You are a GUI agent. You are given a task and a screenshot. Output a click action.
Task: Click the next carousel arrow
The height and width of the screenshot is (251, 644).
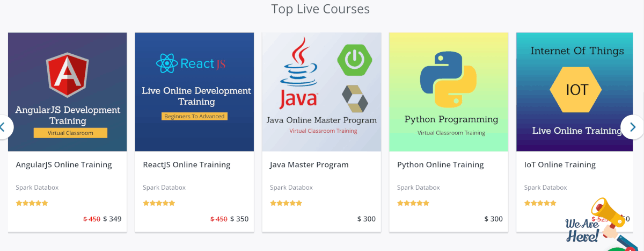[x=633, y=127]
